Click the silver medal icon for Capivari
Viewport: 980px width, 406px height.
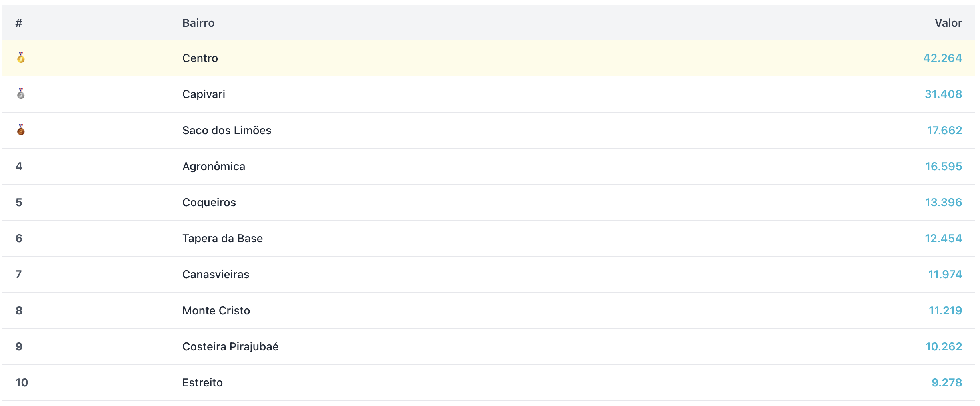pos(21,94)
